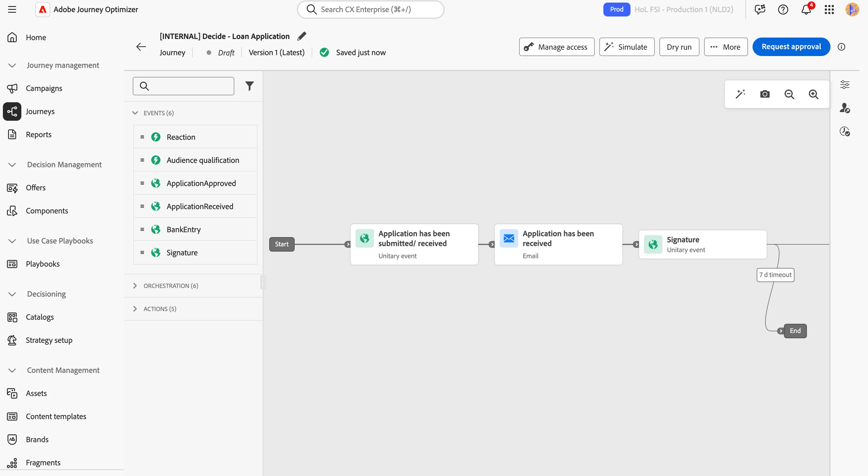Viewport: 868px width, 476px height.
Task: Collapse Content Management group
Action: pos(12,370)
